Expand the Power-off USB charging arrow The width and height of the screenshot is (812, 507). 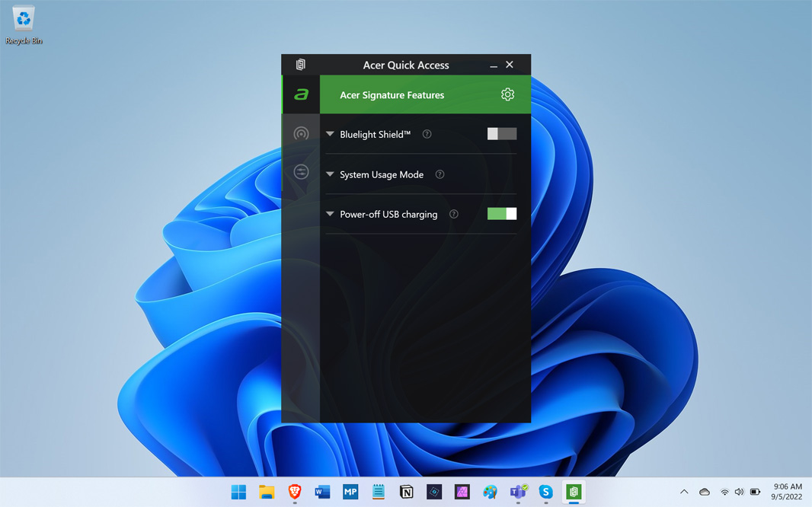tap(330, 214)
